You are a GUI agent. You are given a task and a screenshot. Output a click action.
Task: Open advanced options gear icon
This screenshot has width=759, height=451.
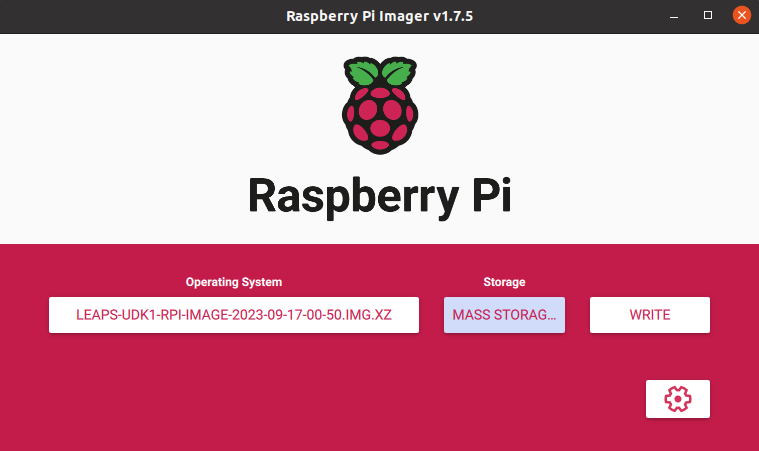pos(678,399)
